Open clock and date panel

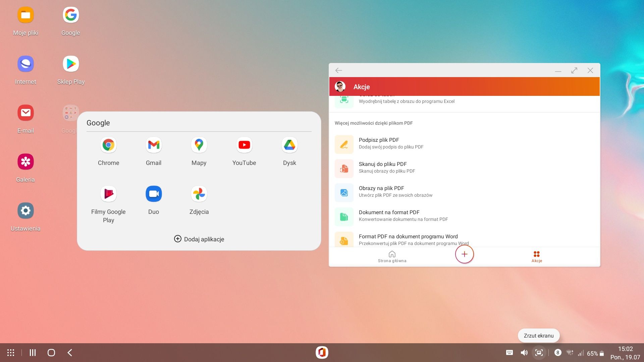625,353
